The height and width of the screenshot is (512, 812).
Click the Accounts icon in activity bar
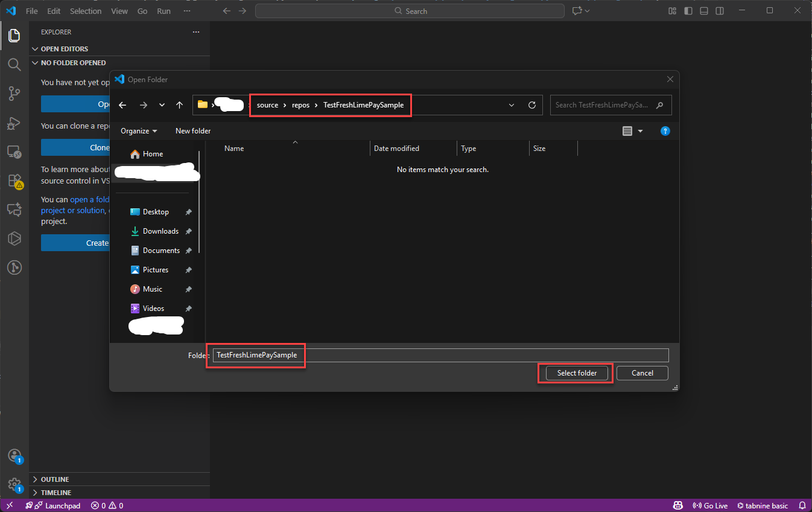tap(14, 456)
